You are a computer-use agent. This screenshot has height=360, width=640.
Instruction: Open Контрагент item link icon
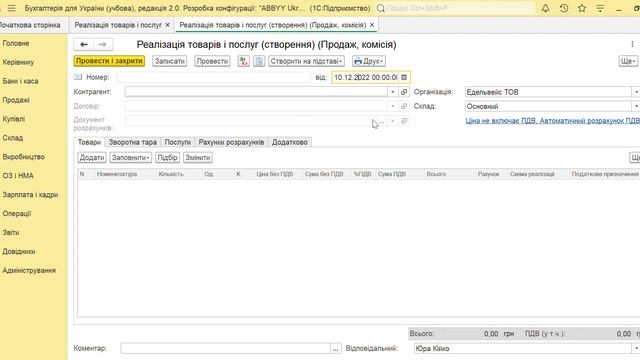point(404,92)
